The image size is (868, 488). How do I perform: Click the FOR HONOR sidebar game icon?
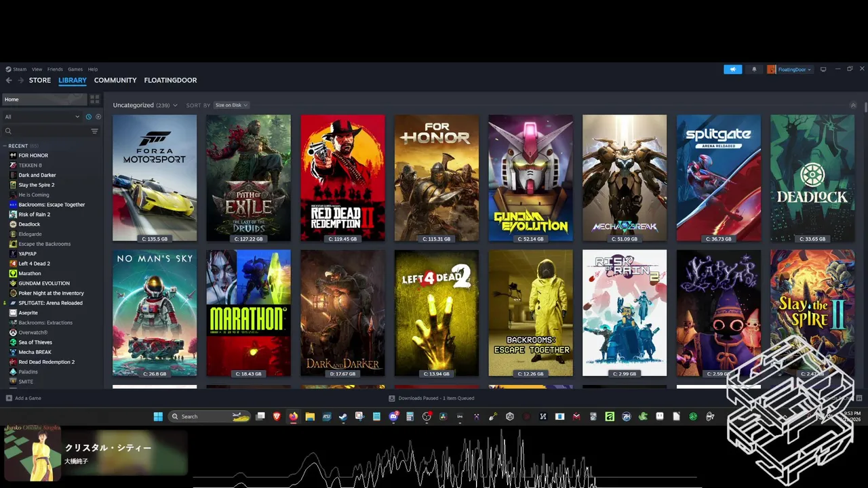point(13,155)
